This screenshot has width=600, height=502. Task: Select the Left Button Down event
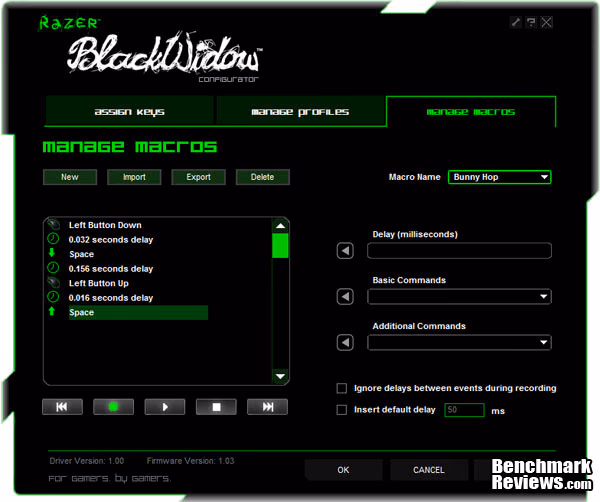(x=105, y=225)
